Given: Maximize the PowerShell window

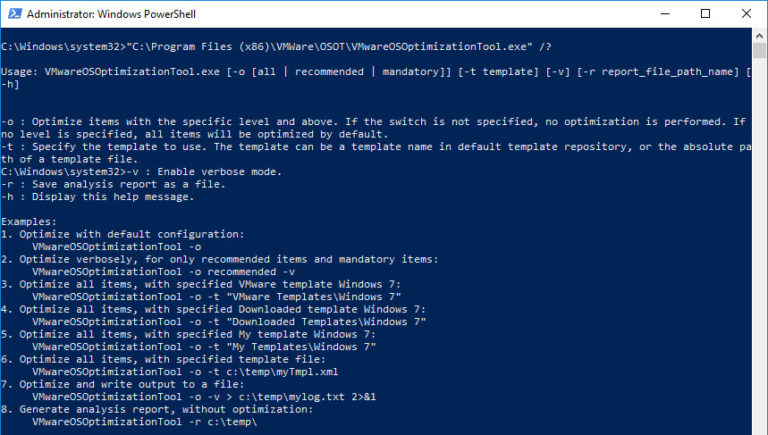Looking at the screenshot, I should [x=705, y=14].
